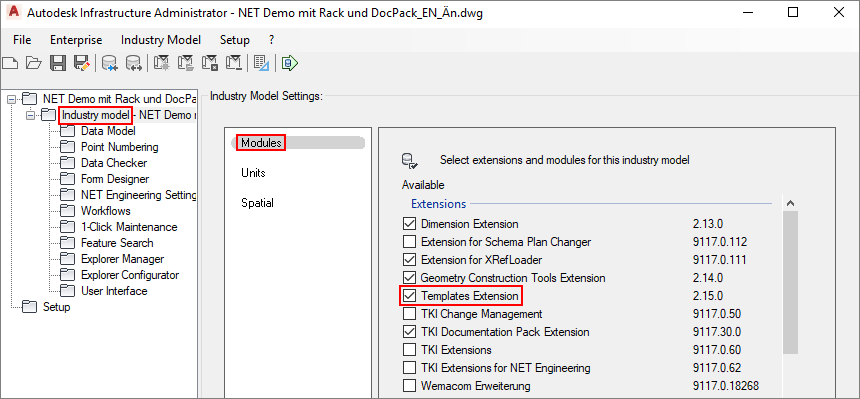This screenshot has height=399, width=860.
Task: Open Form Designer tree item
Action: 115,179
